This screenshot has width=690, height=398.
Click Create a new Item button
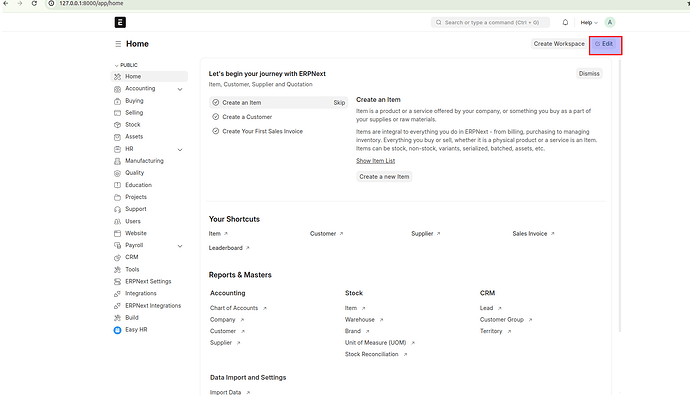point(384,177)
